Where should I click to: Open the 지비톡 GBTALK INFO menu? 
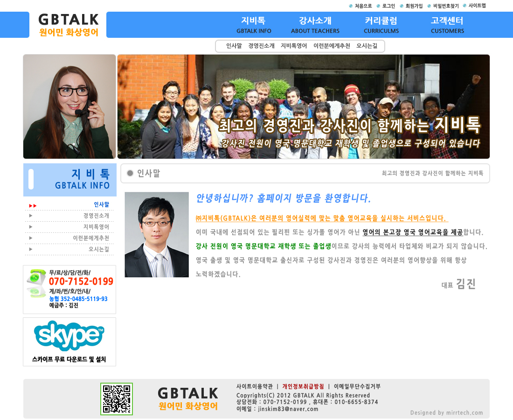point(254,25)
